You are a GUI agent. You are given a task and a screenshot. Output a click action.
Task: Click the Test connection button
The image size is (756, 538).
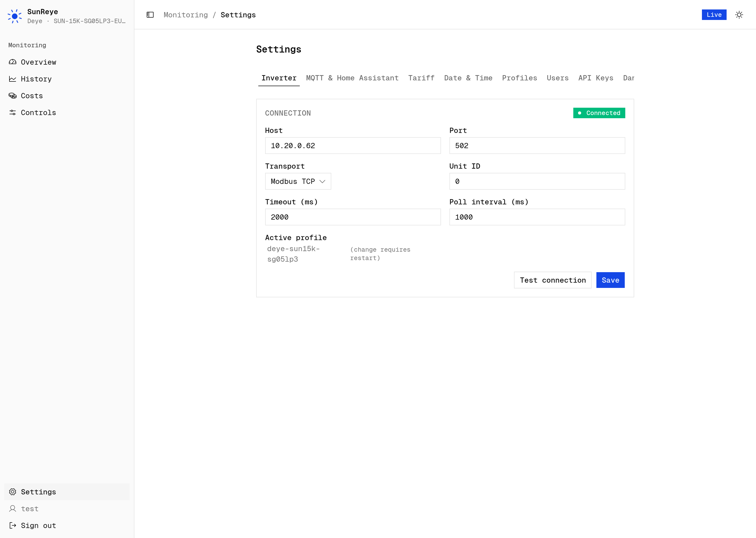[x=553, y=280]
